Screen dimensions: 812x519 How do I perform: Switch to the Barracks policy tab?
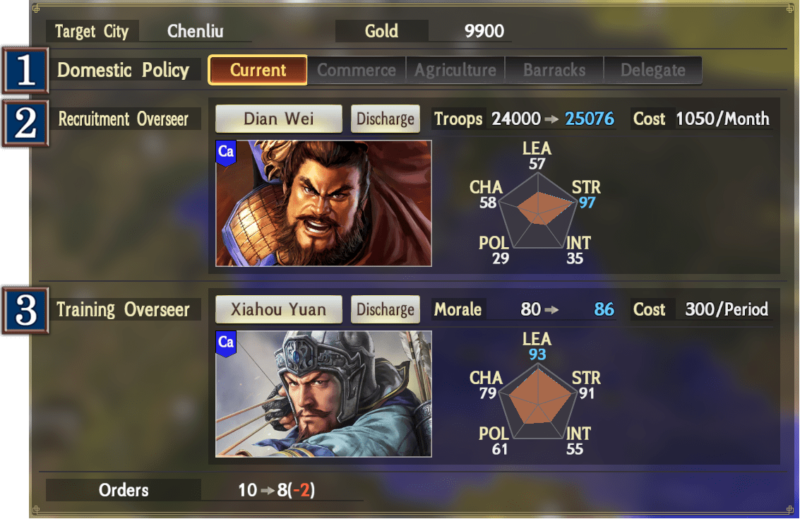click(554, 70)
